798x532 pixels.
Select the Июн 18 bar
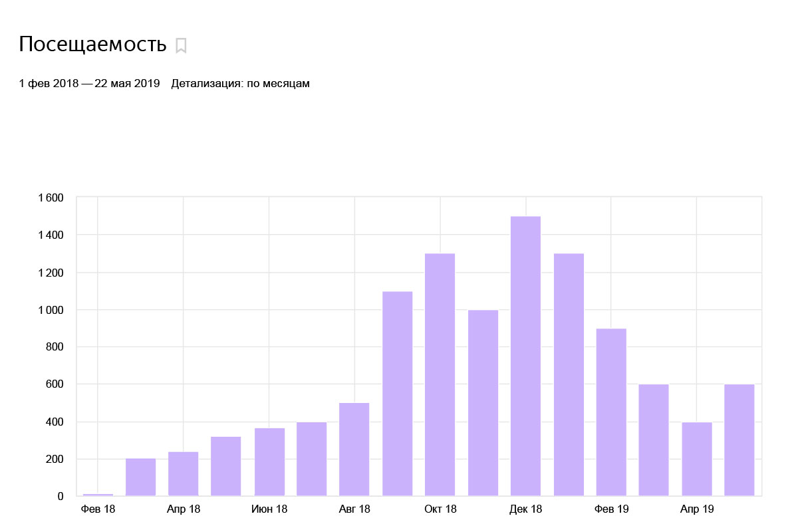269,462
